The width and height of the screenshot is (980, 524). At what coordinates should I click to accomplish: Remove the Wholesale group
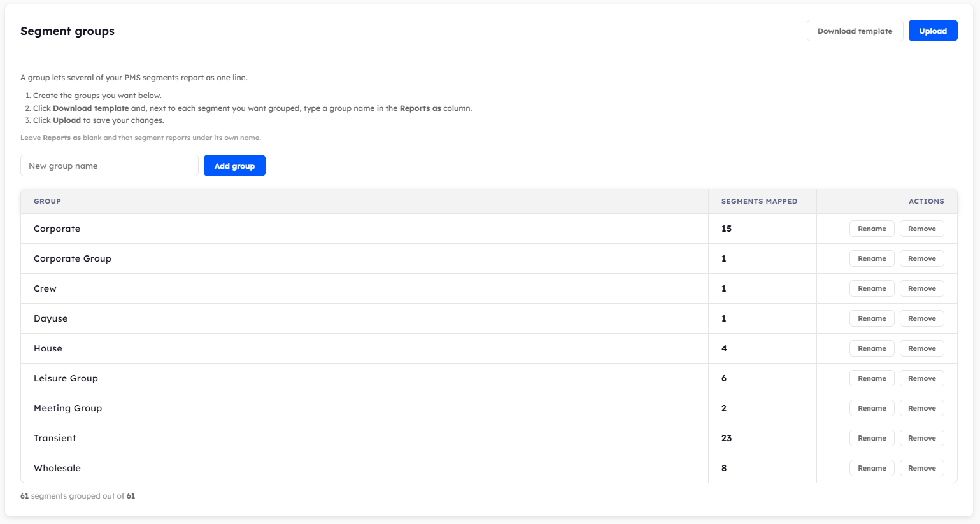pos(921,468)
